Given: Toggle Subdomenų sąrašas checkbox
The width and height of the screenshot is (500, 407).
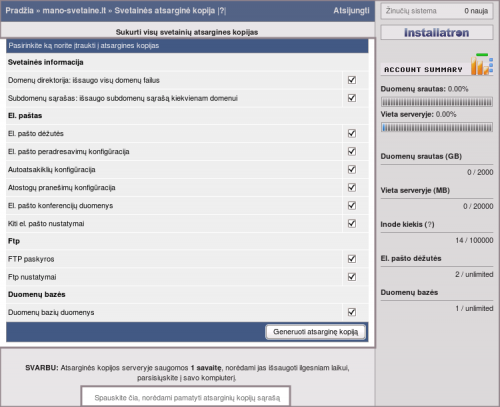Looking at the screenshot, I should point(352,98).
